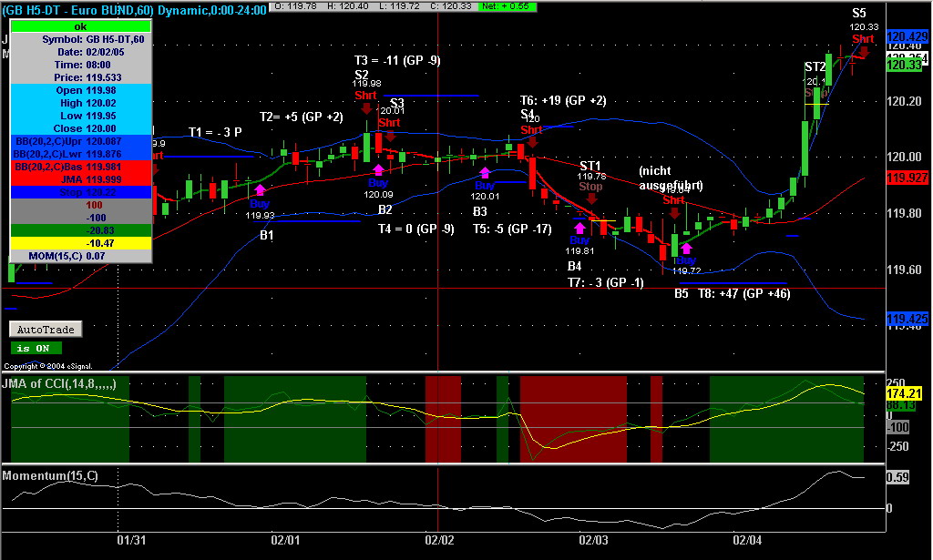The image size is (933, 560).
Task: Click the yellow 174.21 CCI axis tag
Action: tap(905, 394)
